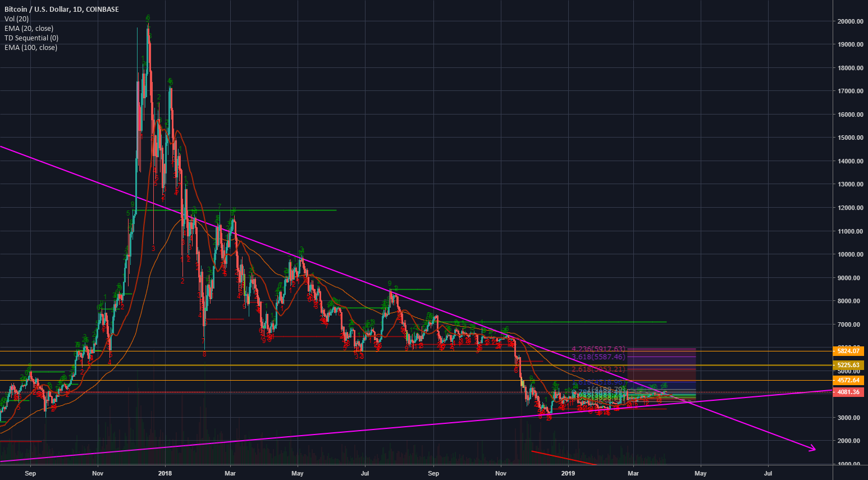This screenshot has height=480, width=868.
Task: Select the TD Sequential (0) indicator label
Action: (x=31, y=38)
